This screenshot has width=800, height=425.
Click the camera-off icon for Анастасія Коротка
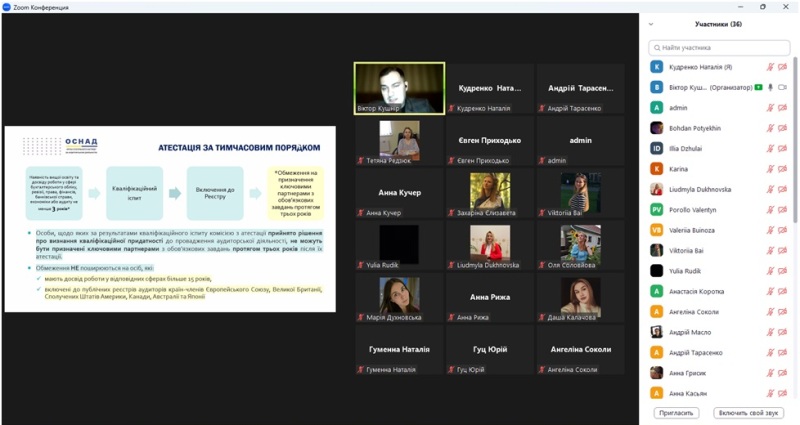[783, 291]
